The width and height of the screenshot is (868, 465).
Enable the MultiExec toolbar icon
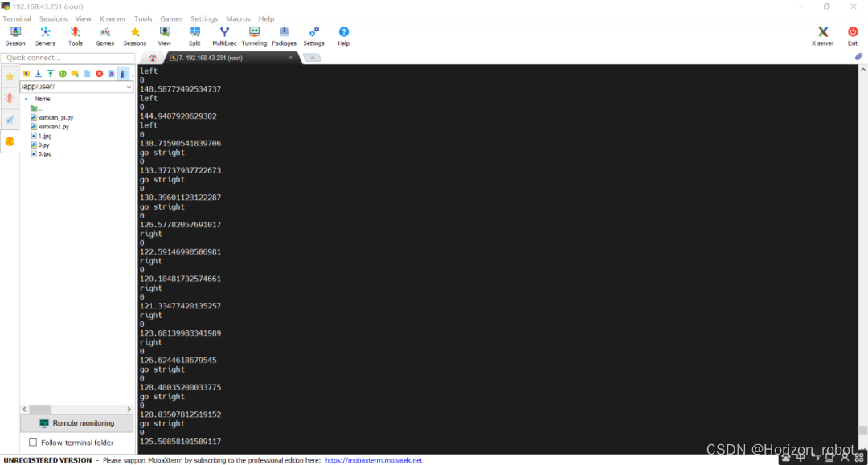224,36
